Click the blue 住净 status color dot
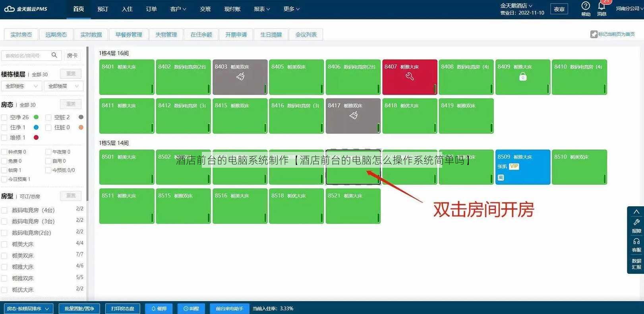 point(36,127)
